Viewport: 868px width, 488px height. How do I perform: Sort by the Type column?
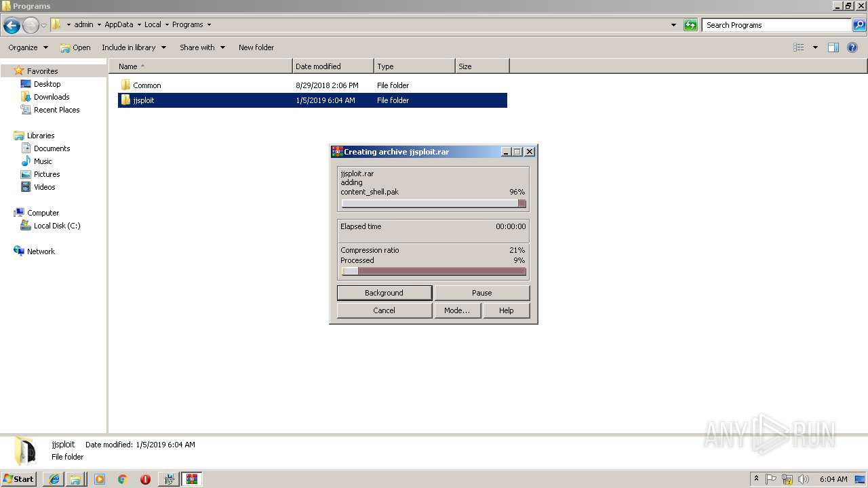[414, 66]
